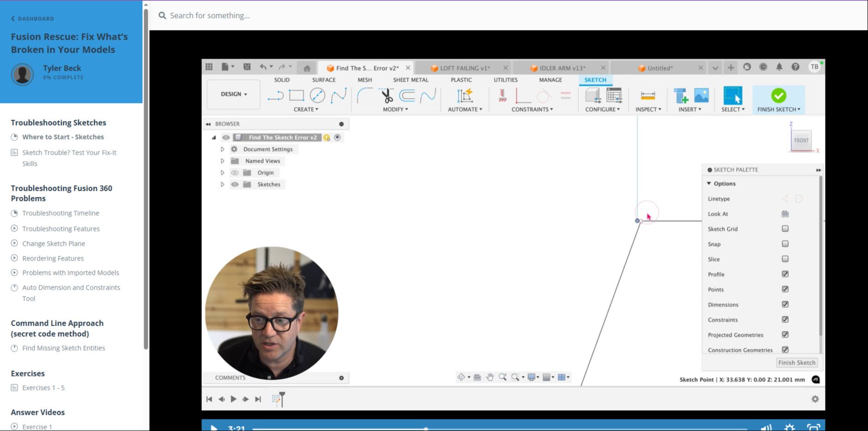Expand the Document Settings node

pyautogui.click(x=222, y=149)
